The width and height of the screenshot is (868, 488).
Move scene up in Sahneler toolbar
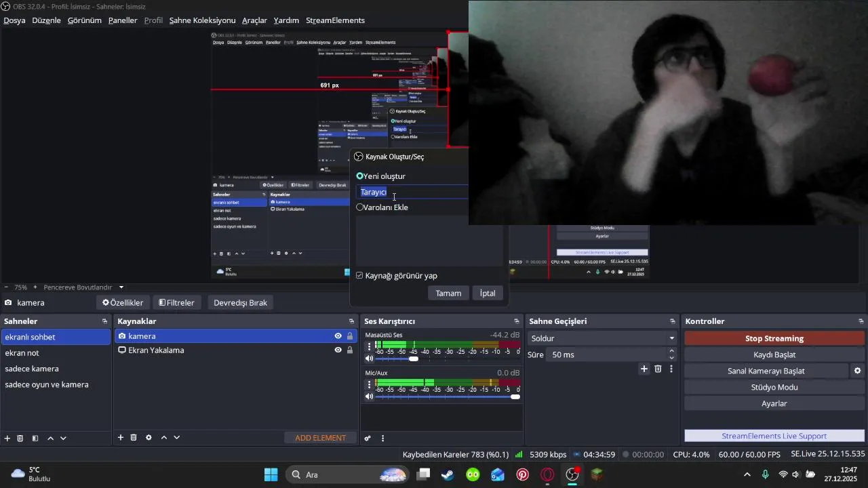click(x=50, y=439)
